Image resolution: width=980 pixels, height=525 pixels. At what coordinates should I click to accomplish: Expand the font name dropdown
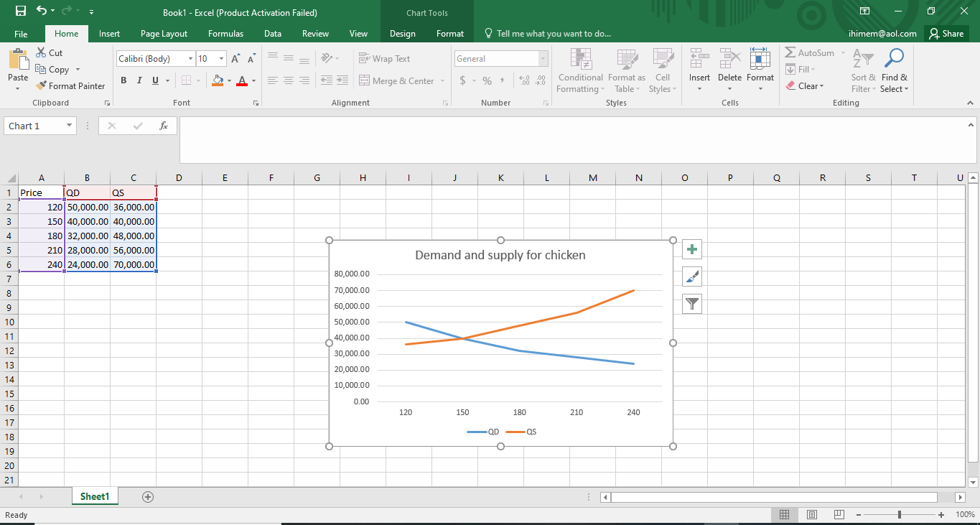pyautogui.click(x=190, y=59)
